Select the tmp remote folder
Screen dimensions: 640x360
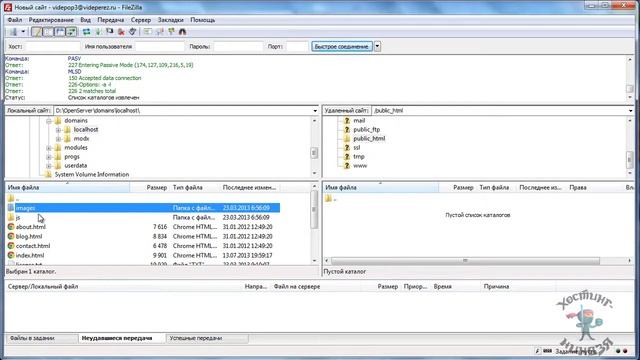(358, 156)
